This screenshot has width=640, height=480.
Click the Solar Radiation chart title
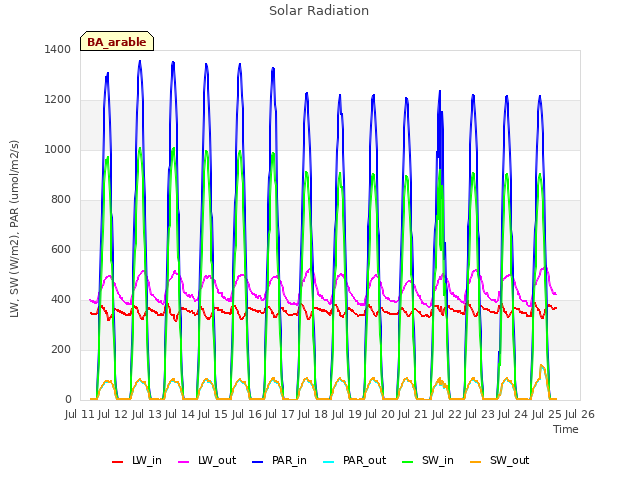tap(319, 11)
